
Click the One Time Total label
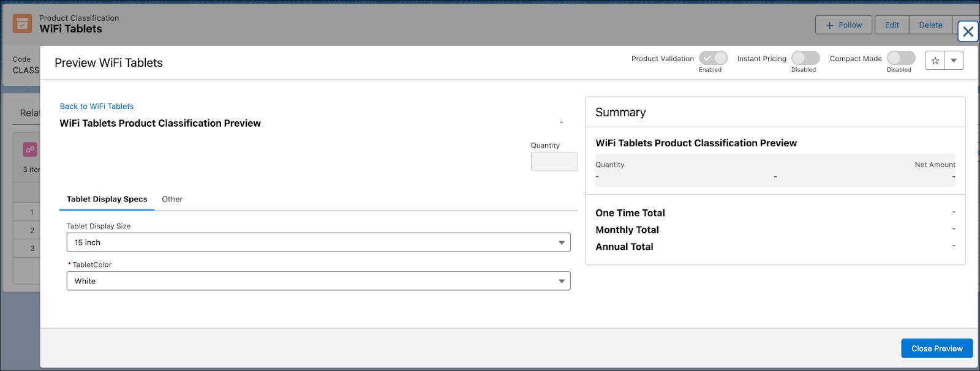(630, 213)
